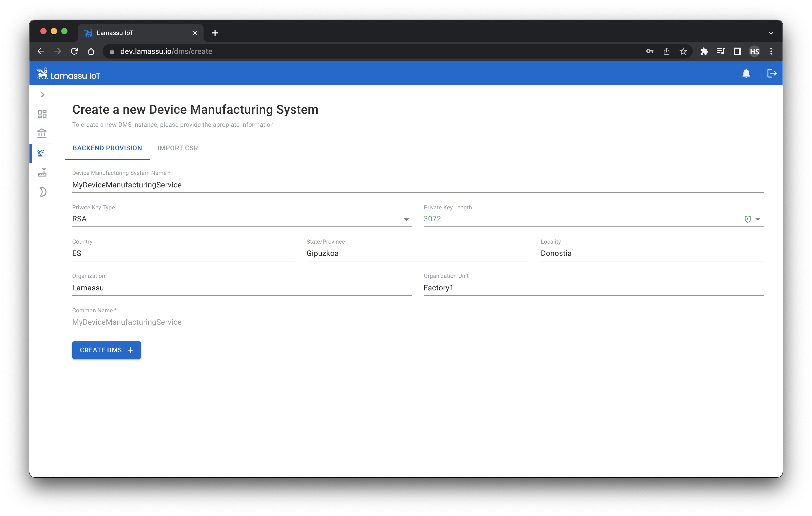This screenshot has width=812, height=516.
Task: Select the building/organization icon in sidebar
Action: coord(42,133)
